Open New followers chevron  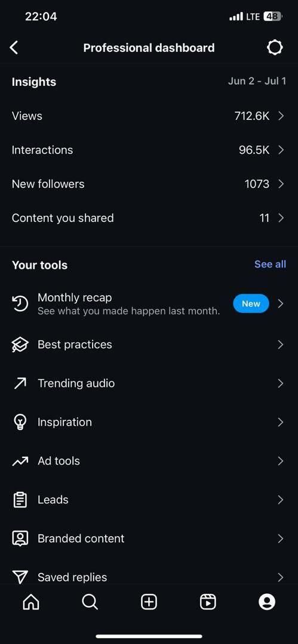[x=281, y=184]
